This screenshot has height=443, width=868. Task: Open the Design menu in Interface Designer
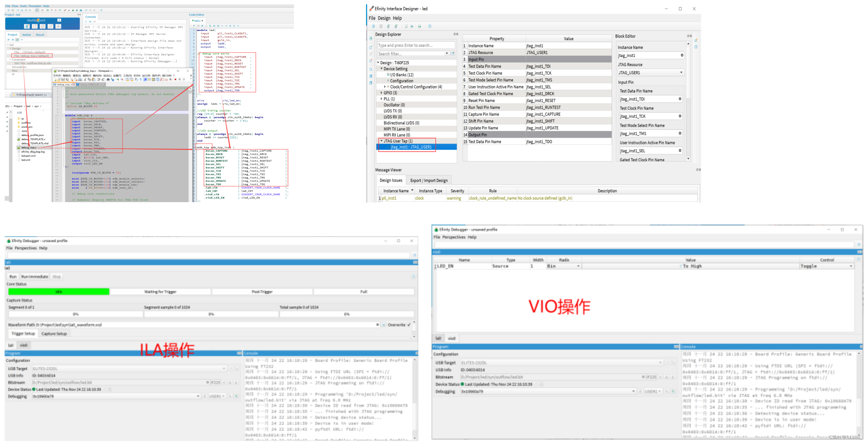coord(384,18)
